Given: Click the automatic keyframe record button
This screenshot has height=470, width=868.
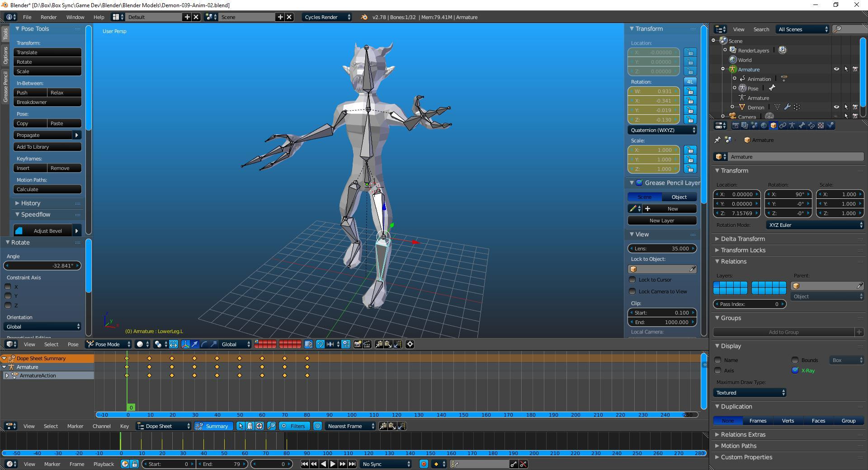Looking at the screenshot, I should click(424, 464).
